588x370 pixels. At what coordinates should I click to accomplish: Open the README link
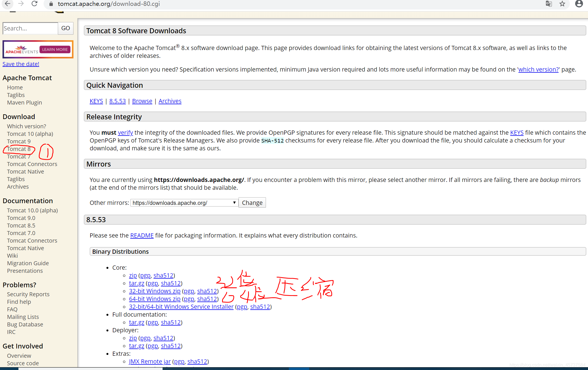pyautogui.click(x=142, y=236)
